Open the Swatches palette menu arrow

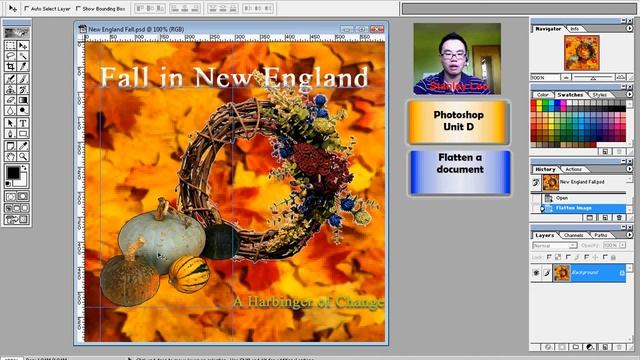pos(629,94)
